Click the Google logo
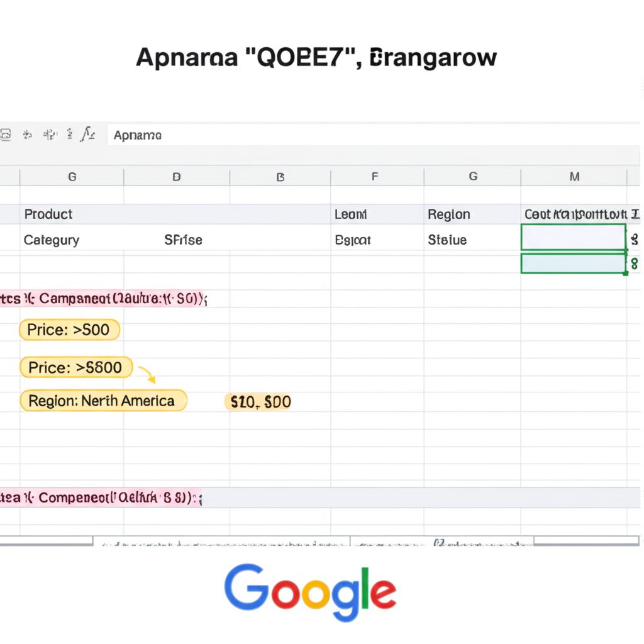The height and width of the screenshot is (644, 644). [x=310, y=591]
